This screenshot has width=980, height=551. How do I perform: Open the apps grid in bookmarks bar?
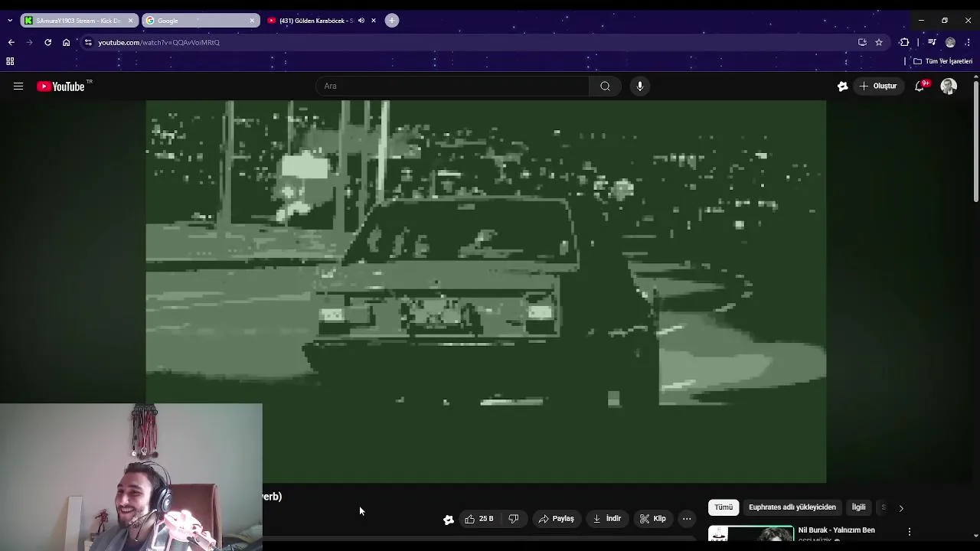(x=10, y=61)
